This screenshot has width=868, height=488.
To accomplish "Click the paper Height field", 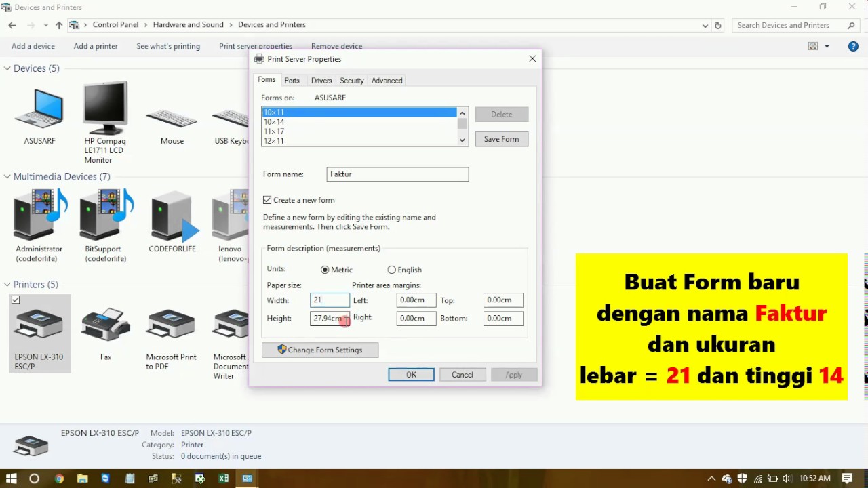I will (330, 318).
